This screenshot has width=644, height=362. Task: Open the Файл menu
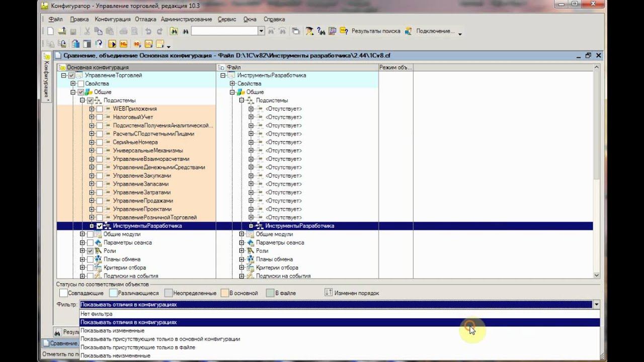click(x=56, y=19)
